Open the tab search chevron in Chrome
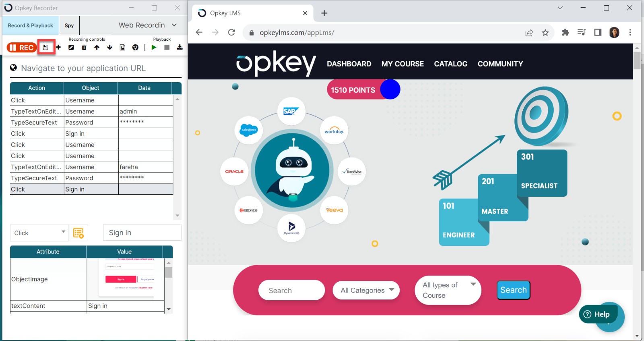This screenshot has width=644, height=341. [560, 8]
